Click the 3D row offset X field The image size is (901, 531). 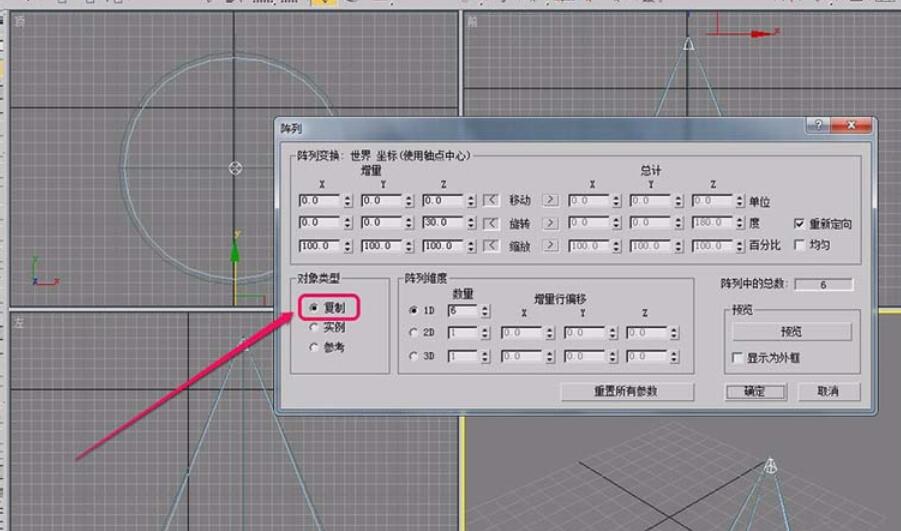pyautogui.click(x=522, y=357)
